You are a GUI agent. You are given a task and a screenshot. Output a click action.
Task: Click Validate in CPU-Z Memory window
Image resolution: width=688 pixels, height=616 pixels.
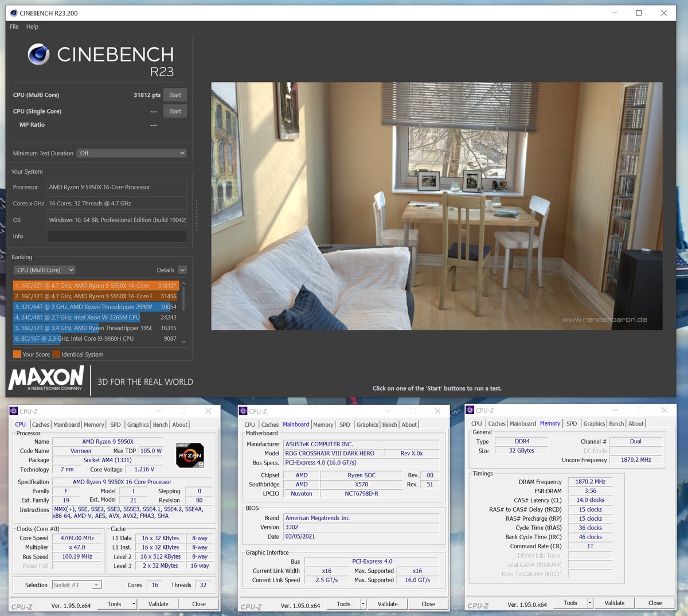point(615,603)
